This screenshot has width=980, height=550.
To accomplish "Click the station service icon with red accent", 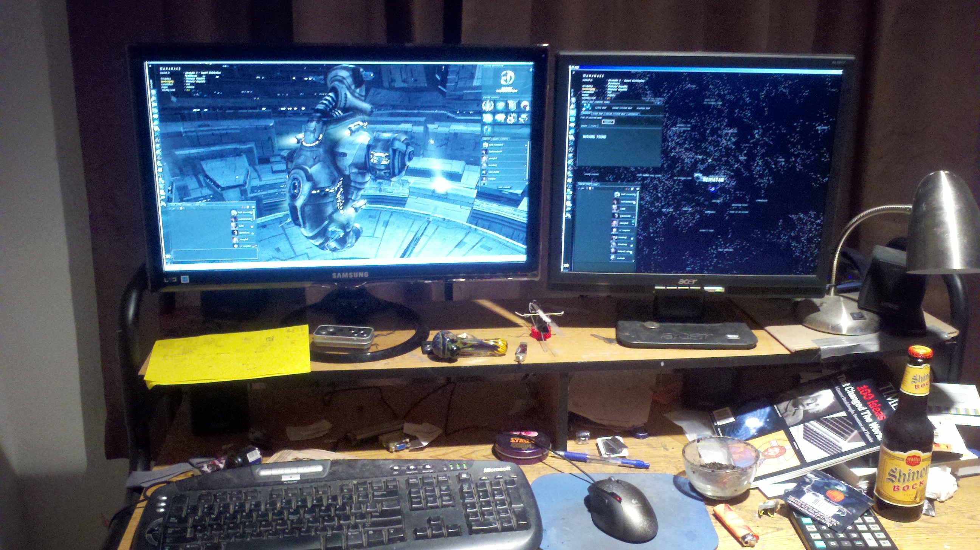I will 526,106.
